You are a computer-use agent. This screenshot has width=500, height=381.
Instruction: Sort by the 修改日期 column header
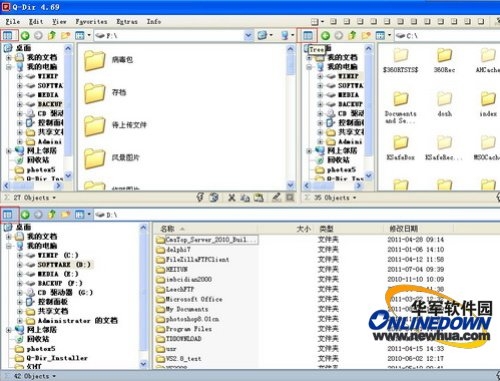[404, 229]
